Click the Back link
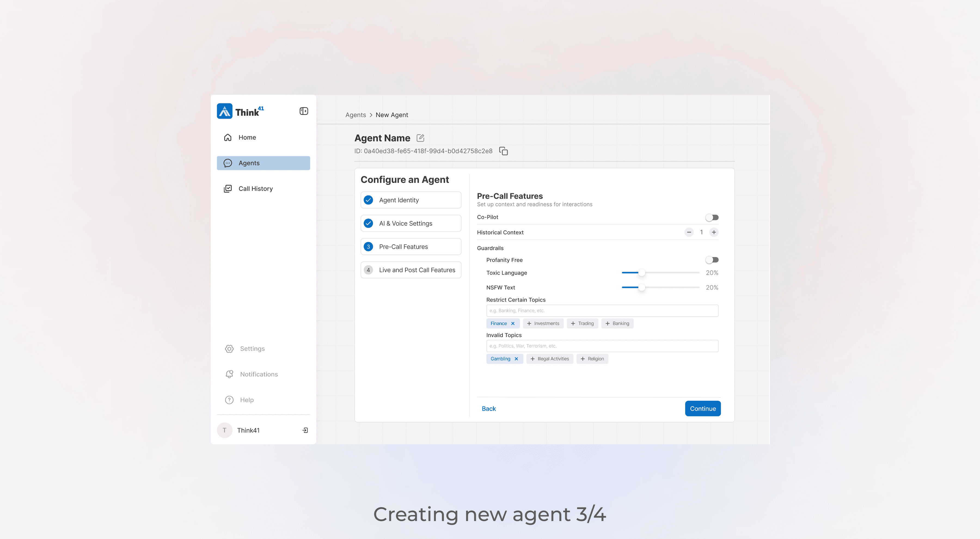This screenshot has height=539, width=980. pyautogui.click(x=488, y=409)
